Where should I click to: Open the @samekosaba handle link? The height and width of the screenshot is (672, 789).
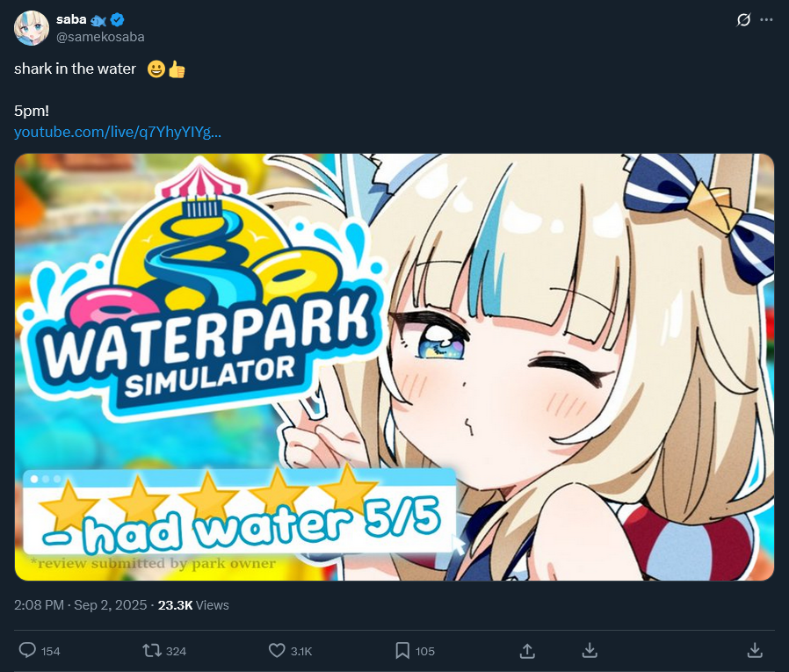click(100, 37)
